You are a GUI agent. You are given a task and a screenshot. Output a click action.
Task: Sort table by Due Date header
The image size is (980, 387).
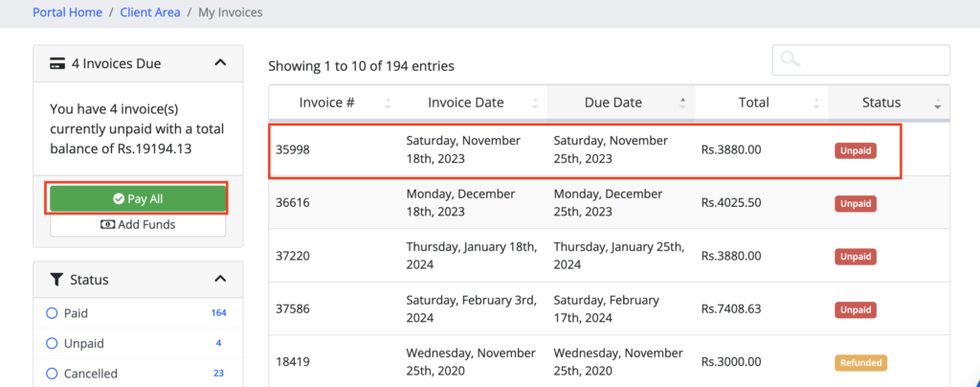(x=613, y=102)
